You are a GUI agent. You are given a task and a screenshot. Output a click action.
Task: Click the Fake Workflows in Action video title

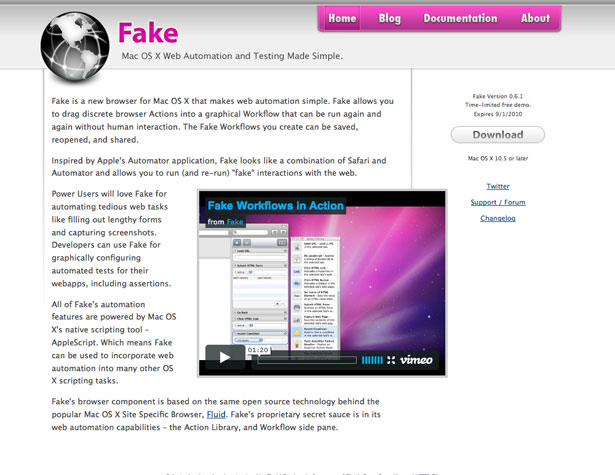[x=276, y=206]
